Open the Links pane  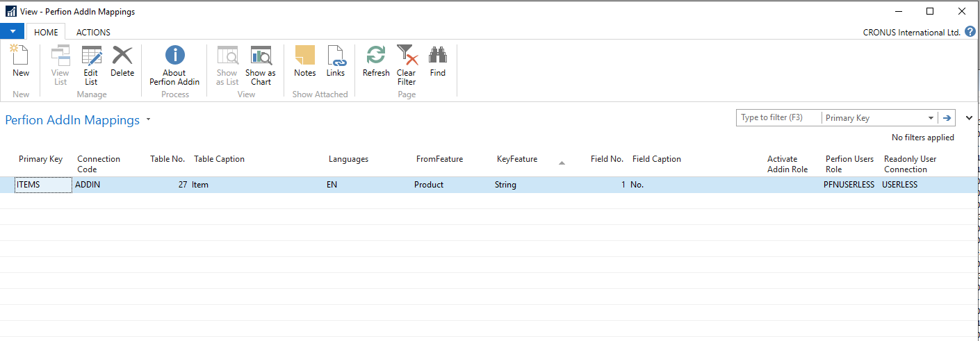tap(336, 60)
